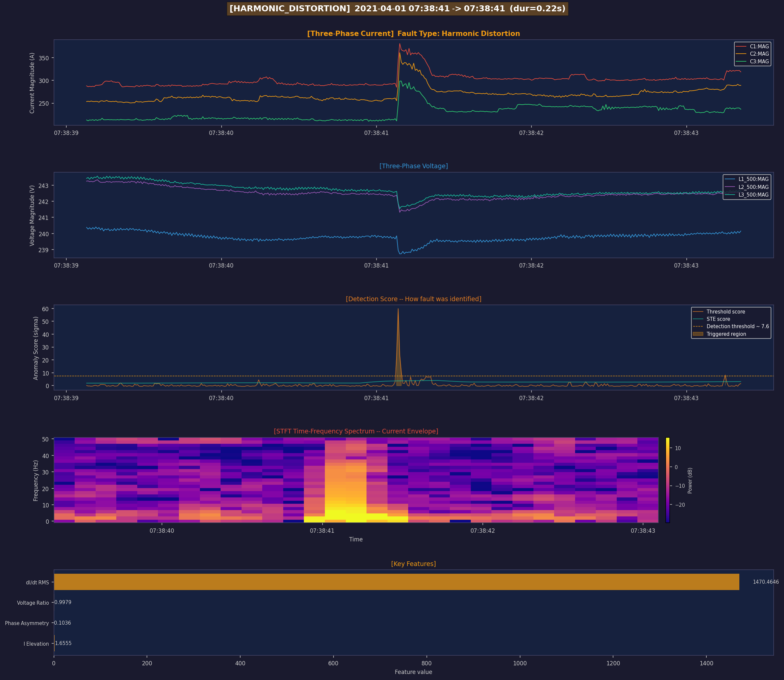This screenshot has height=680, width=784.
Task: Click the C1:MAG legend entry
Action: (759, 46)
